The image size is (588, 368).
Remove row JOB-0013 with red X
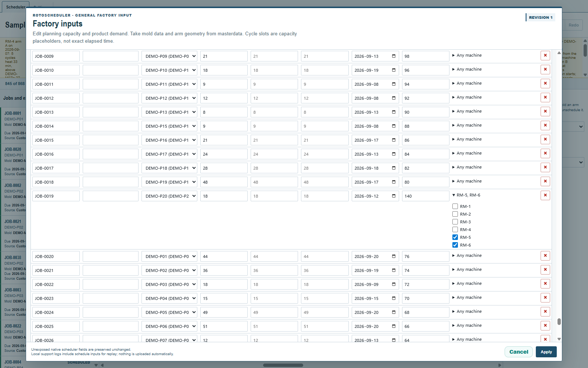coord(545,112)
